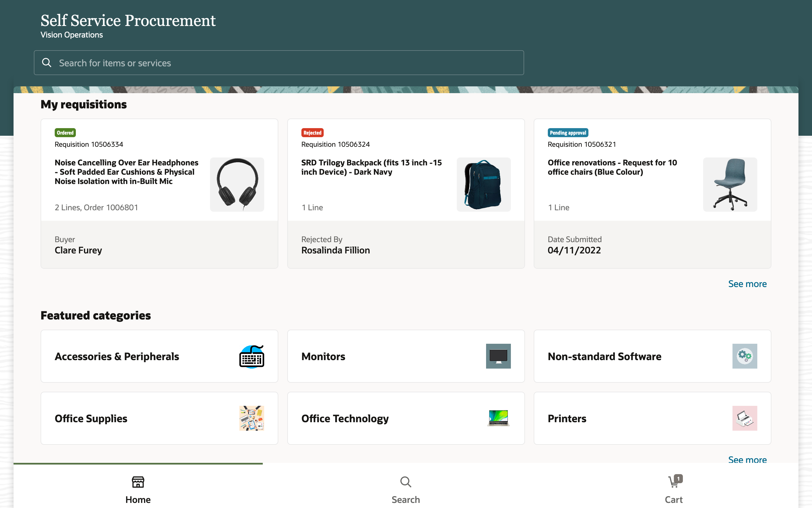812x508 pixels.
Task: Open the Noise Cancelling Over Ear Headphones title
Action: tap(127, 172)
